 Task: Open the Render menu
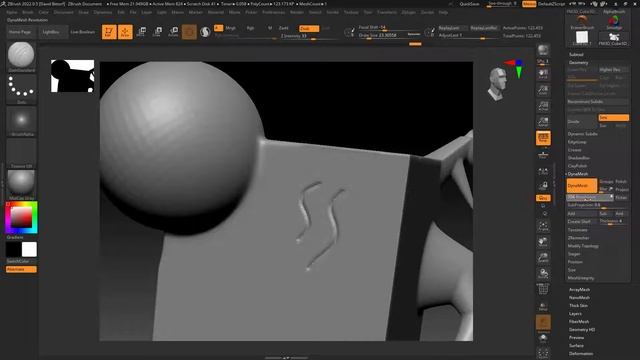click(x=297, y=12)
